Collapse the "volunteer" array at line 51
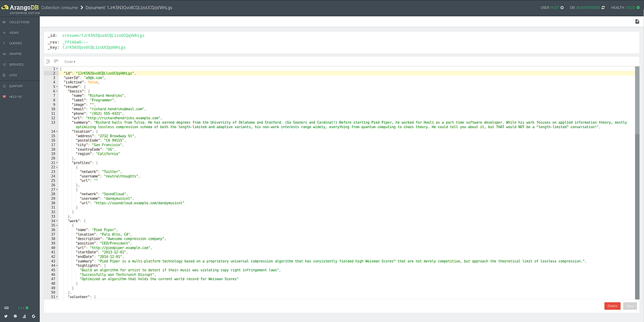 pyautogui.click(x=57, y=296)
